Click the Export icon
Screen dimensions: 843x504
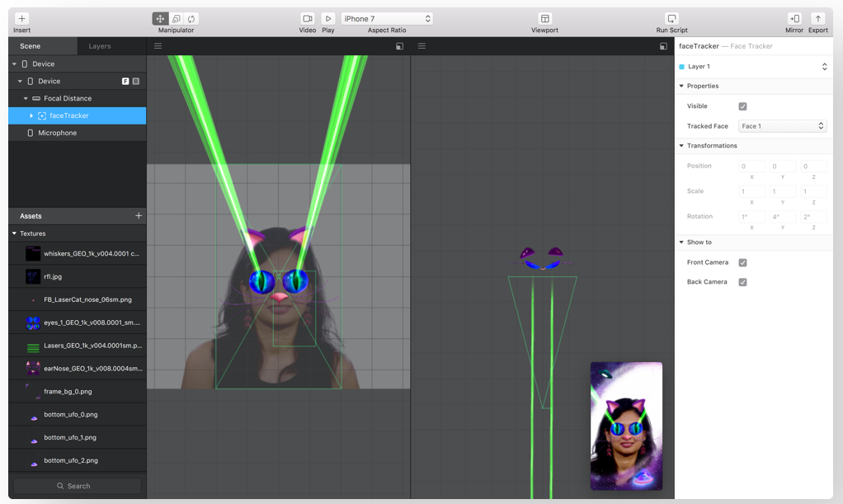(x=817, y=18)
